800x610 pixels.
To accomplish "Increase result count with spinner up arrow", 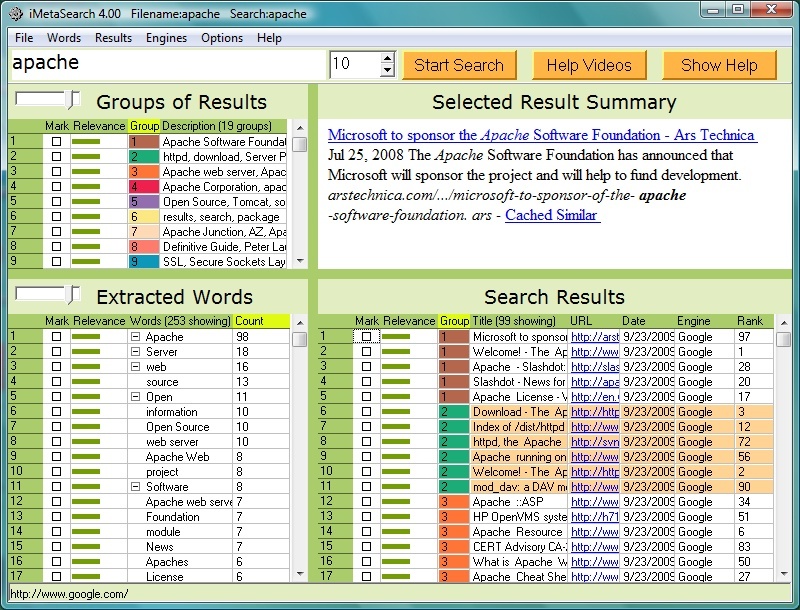I will (x=388, y=58).
